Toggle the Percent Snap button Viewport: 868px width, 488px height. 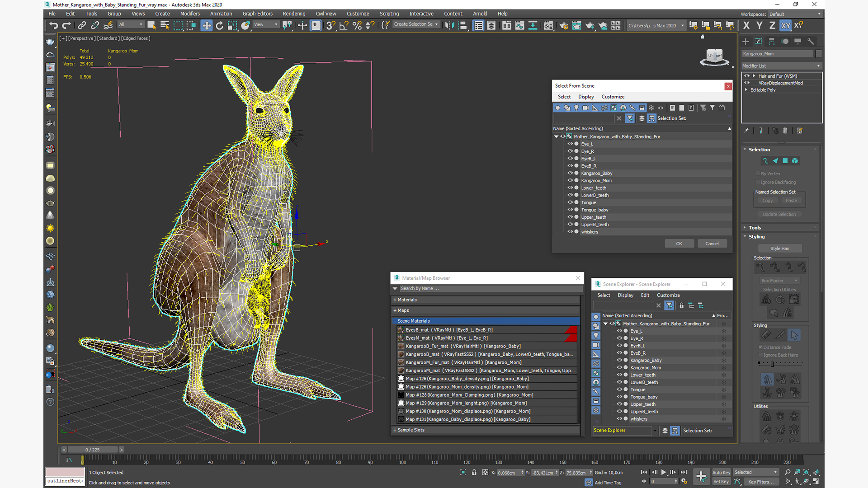coord(357,26)
